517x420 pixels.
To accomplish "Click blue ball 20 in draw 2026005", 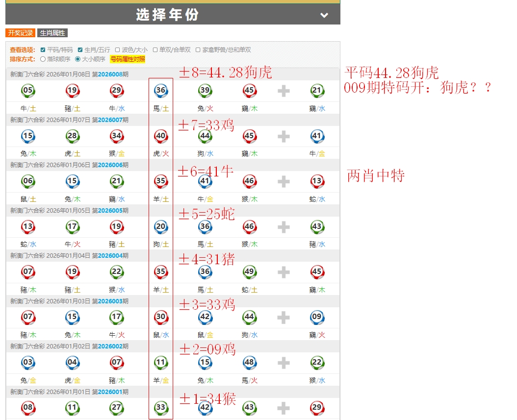I will tap(160, 226).
